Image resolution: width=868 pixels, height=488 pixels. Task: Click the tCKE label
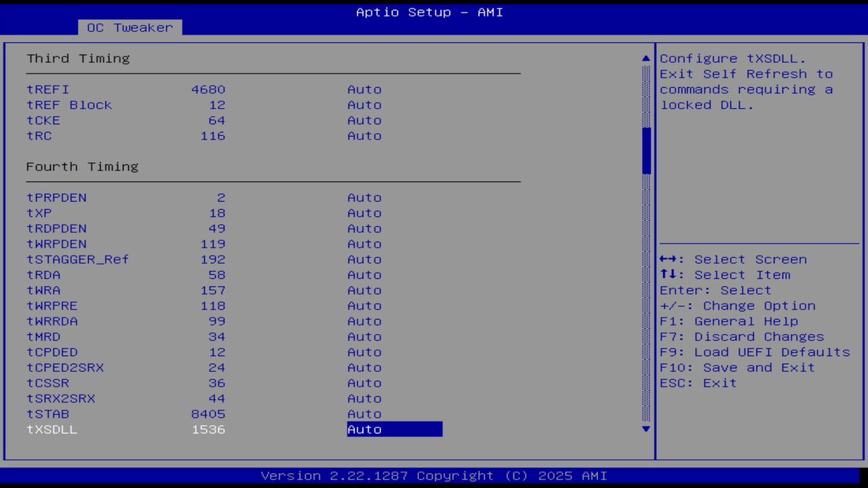[43, 121]
